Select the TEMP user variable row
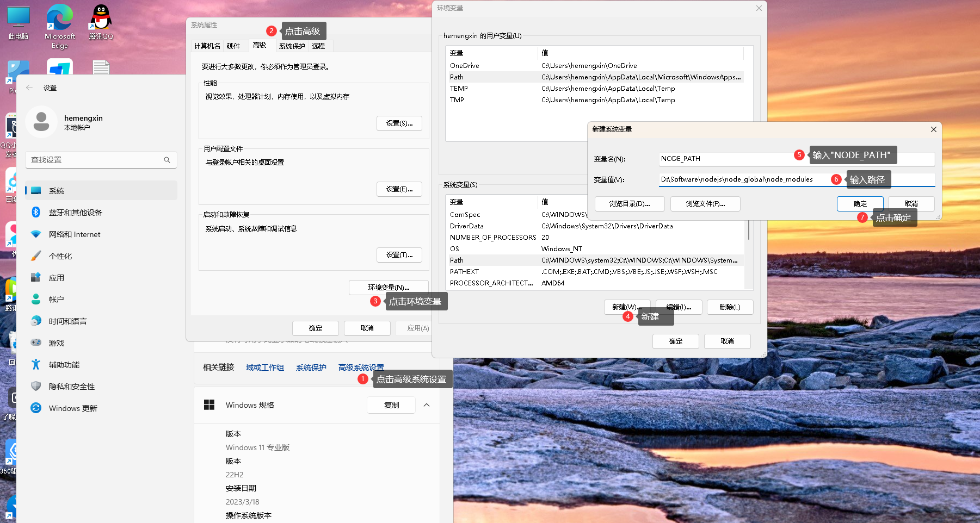The image size is (980, 523). pyautogui.click(x=595, y=89)
